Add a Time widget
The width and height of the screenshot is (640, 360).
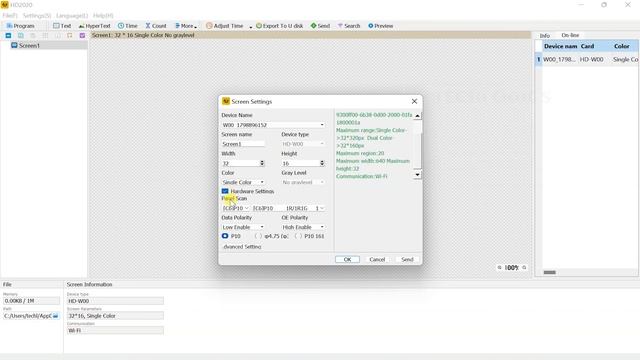(128, 26)
